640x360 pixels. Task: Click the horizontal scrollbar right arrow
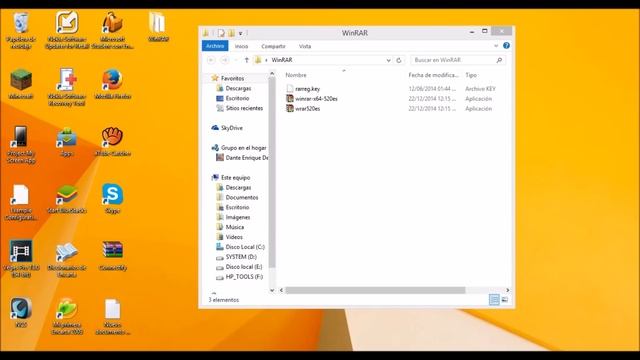(507, 290)
